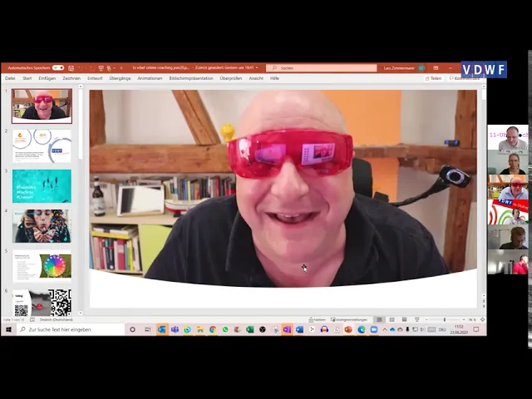Fit slide to current window icon
The image size is (532, 399).
[x=482, y=319]
